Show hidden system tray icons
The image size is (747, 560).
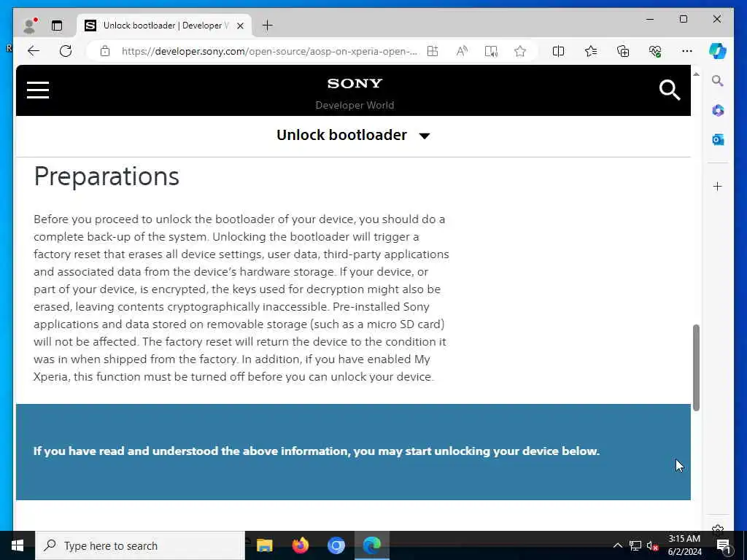(x=617, y=545)
